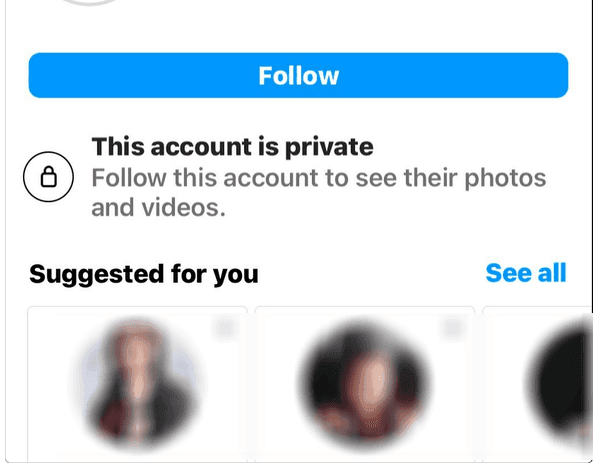Click the "Follow" label inside blue button
Viewport: 600px width, 470px height.
coord(298,75)
